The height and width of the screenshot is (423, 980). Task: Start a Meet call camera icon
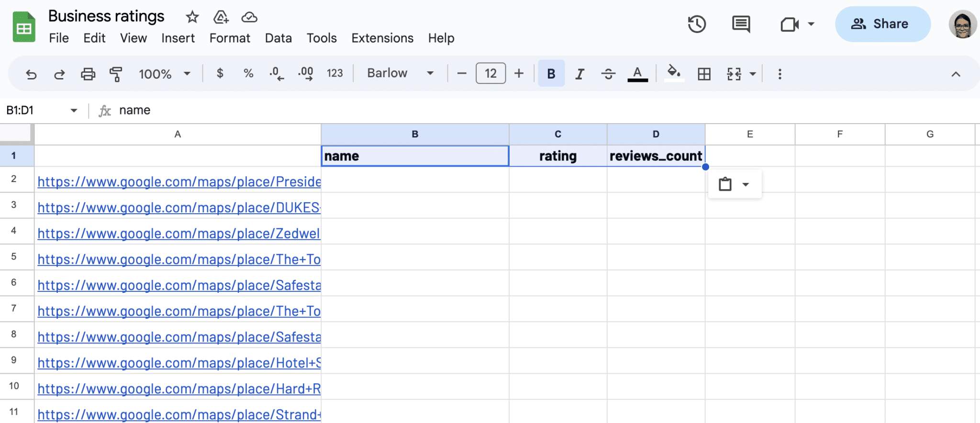pyautogui.click(x=790, y=24)
